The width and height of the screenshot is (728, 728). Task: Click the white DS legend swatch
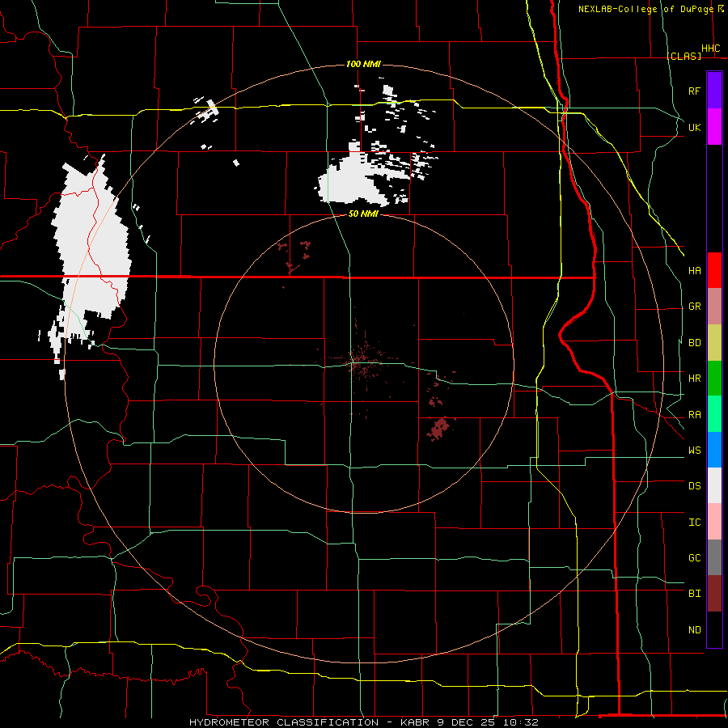coord(714,485)
